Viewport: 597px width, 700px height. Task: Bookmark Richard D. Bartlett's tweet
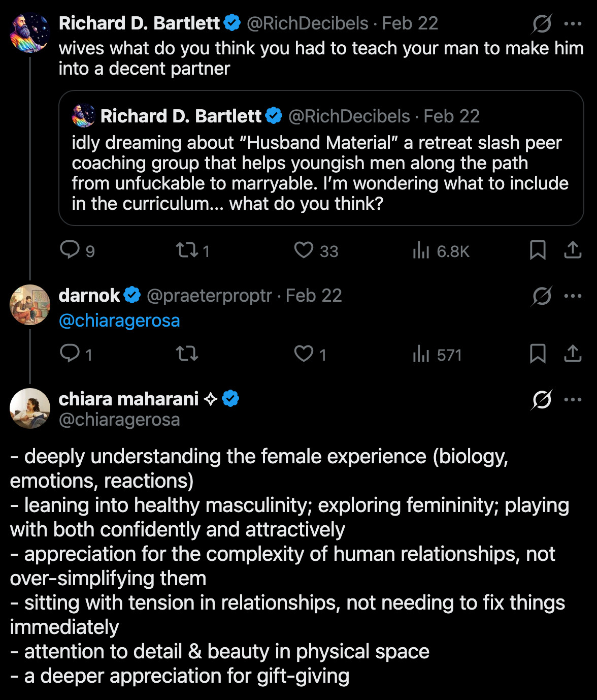tap(538, 250)
